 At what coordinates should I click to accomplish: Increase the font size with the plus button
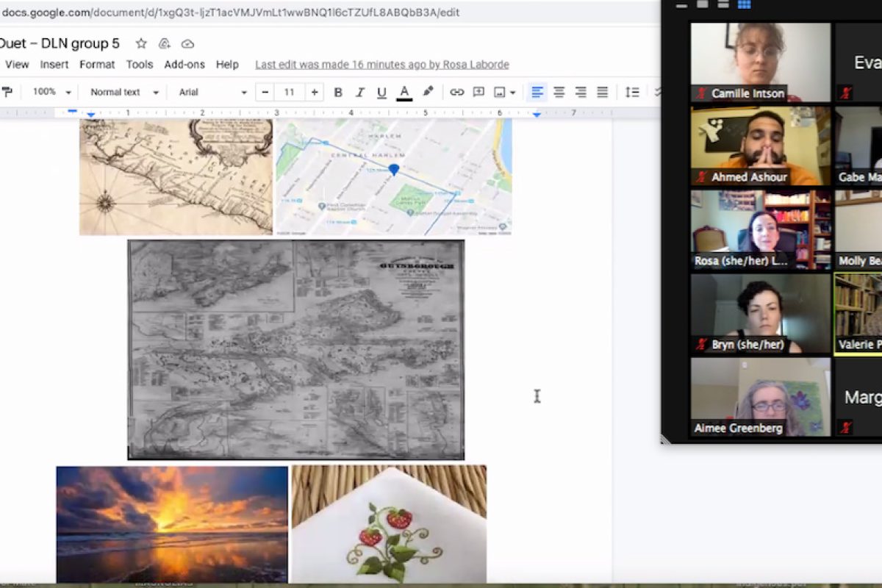pos(315,92)
